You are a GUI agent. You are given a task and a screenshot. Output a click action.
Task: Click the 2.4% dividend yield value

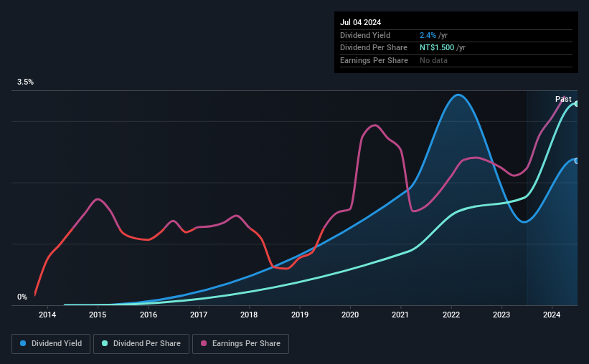428,35
